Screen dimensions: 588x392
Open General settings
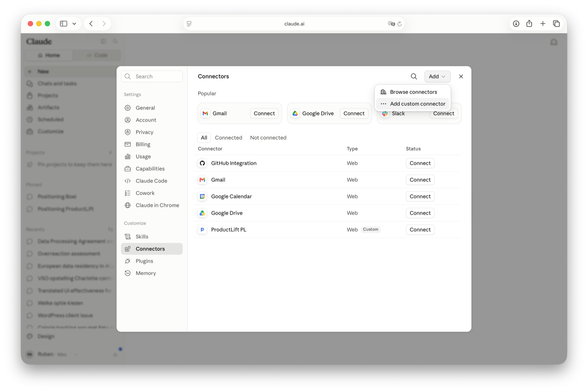pos(152,108)
